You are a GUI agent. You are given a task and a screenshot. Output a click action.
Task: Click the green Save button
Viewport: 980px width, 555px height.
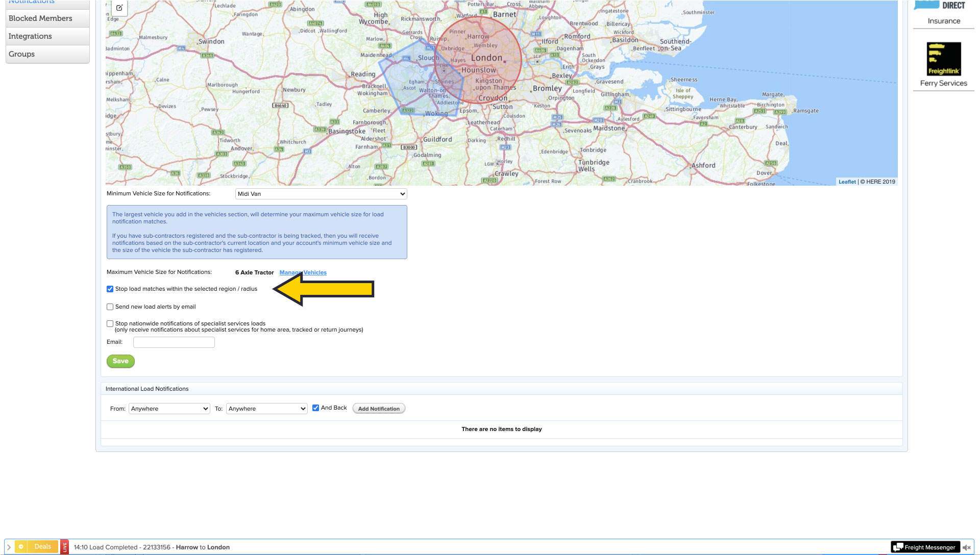coord(120,361)
